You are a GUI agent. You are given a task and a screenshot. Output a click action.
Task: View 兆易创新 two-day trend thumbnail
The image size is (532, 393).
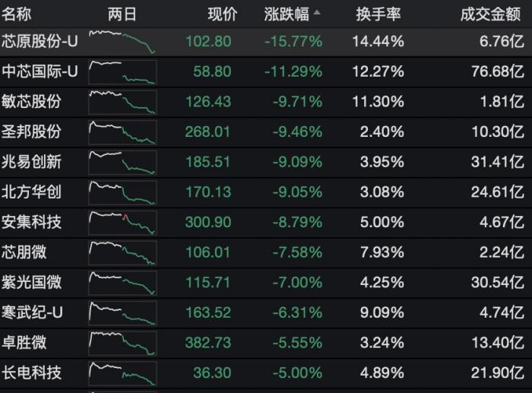pos(122,162)
